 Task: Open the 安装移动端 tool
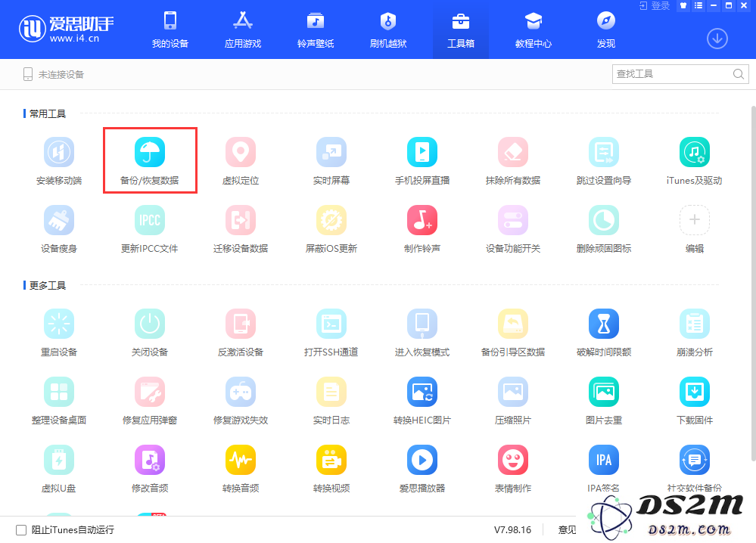tap(59, 161)
